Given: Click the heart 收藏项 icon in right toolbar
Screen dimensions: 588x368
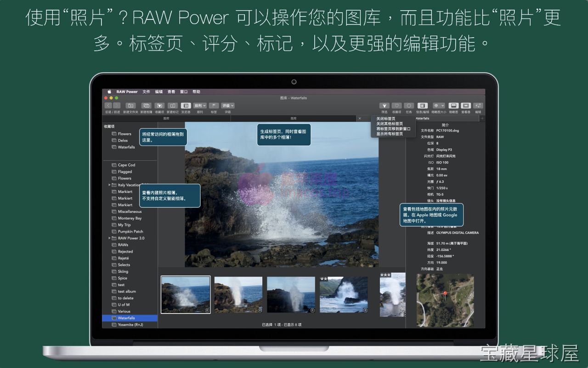Looking at the screenshot, I should 397,106.
